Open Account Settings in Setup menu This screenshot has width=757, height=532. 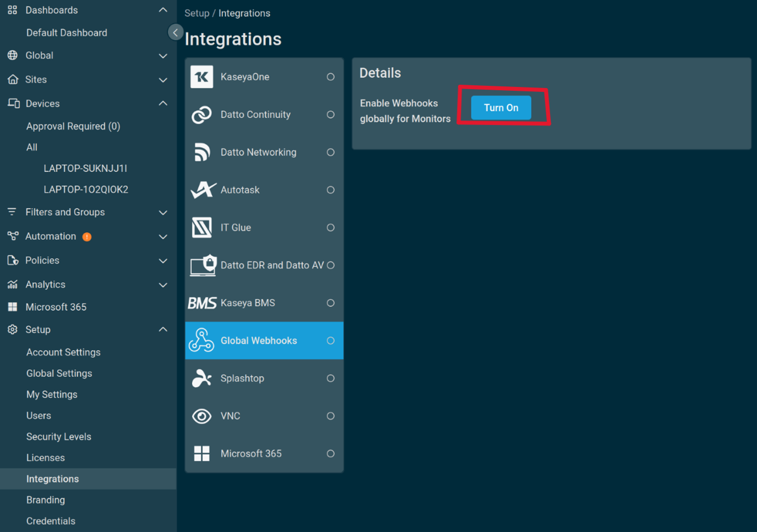tap(63, 352)
